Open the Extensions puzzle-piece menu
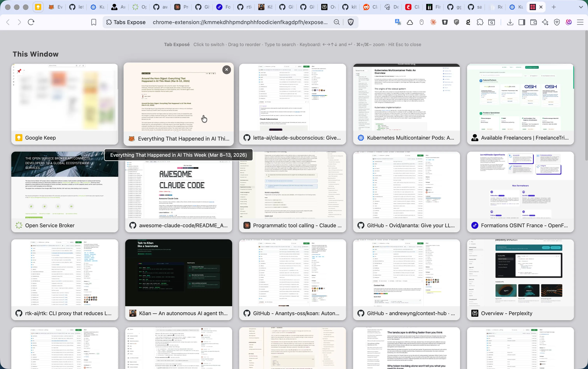Screen dimensions: 588x369 tap(480, 22)
